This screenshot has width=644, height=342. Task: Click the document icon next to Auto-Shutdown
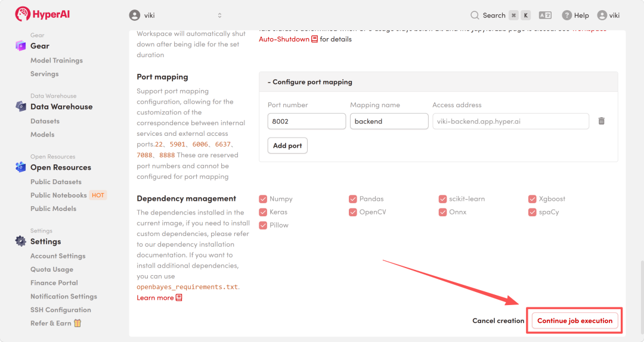[x=315, y=39]
